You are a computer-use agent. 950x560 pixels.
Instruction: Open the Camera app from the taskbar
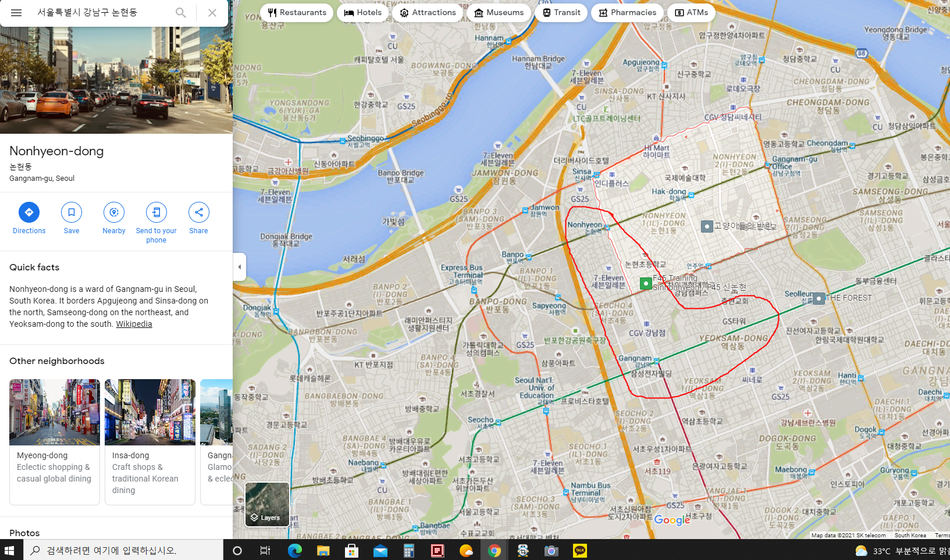pyautogui.click(x=552, y=550)
